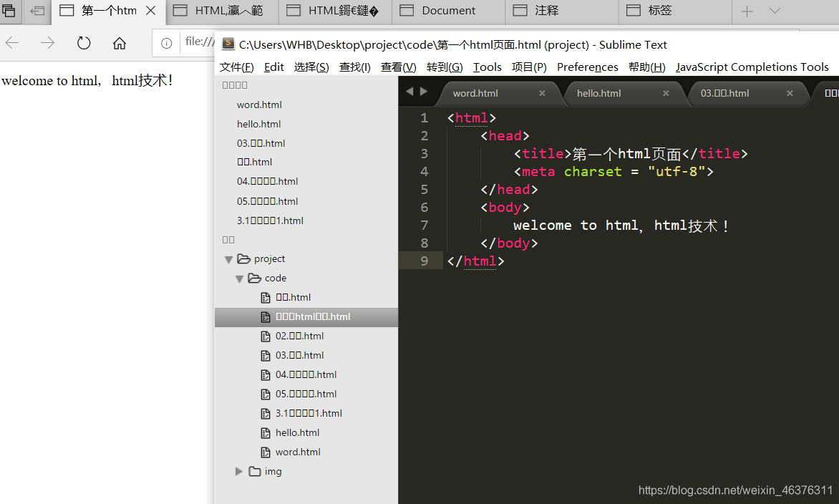Open the 查找(I) menu
This screenshot has width=839, height=504.
click(x=355, y=67)
